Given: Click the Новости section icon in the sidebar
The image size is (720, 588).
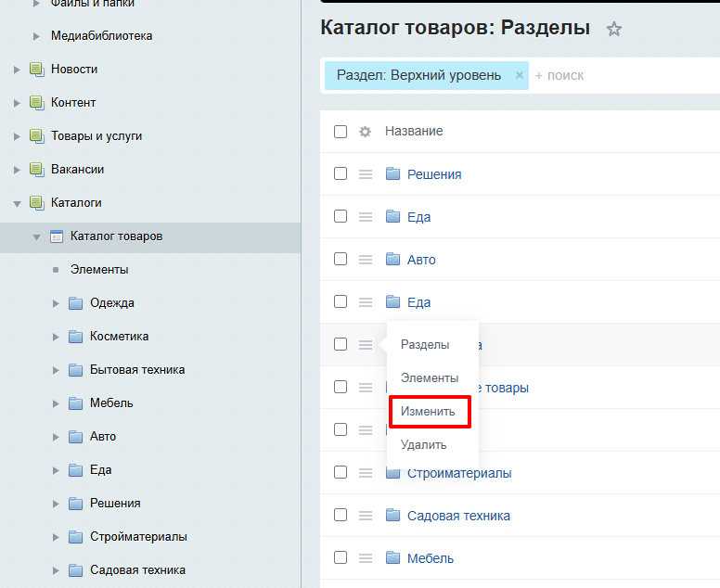Looking at the screenshot, I should click(37, 70).
